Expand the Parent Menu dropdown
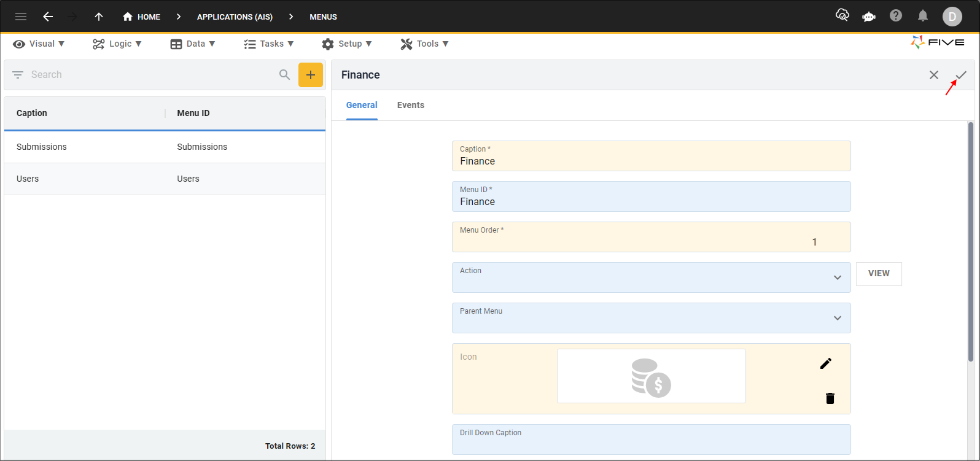 (837, 318)
